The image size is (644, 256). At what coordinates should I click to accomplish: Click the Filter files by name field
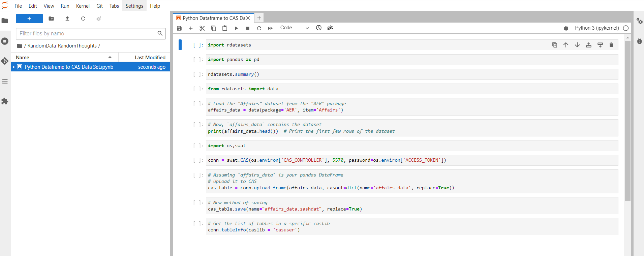point(87,33)
